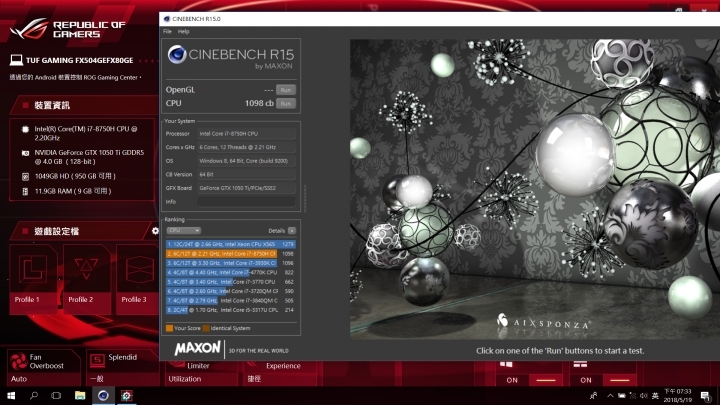Click the empty Info input field
Viewport: 720px width, 405px height.
[247, 202]
